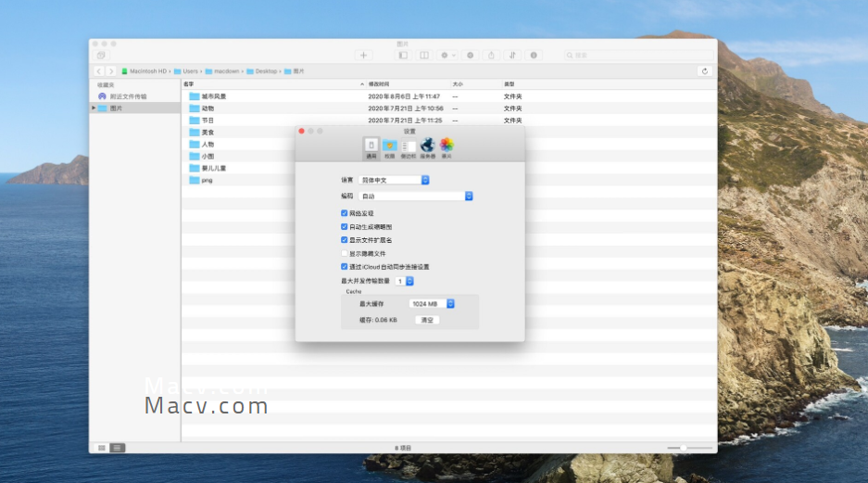868x483 pixels.
Task: Click Macintosh HD in the path bar
Action: tap(144, 70)
